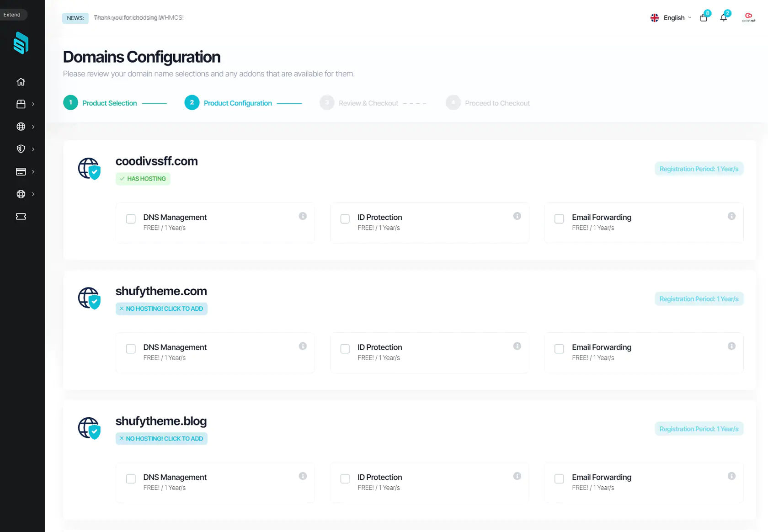Viewport: 768px width, 532px height.
Task: Show info for coodivssff.com ID Protection
Action: tap(517, 216)
